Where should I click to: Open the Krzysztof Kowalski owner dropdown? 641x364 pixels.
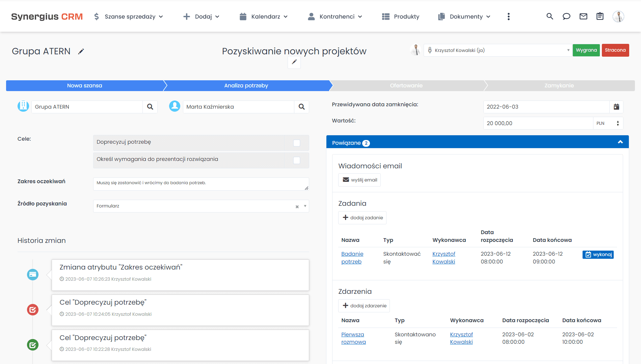tap(498, 50)
